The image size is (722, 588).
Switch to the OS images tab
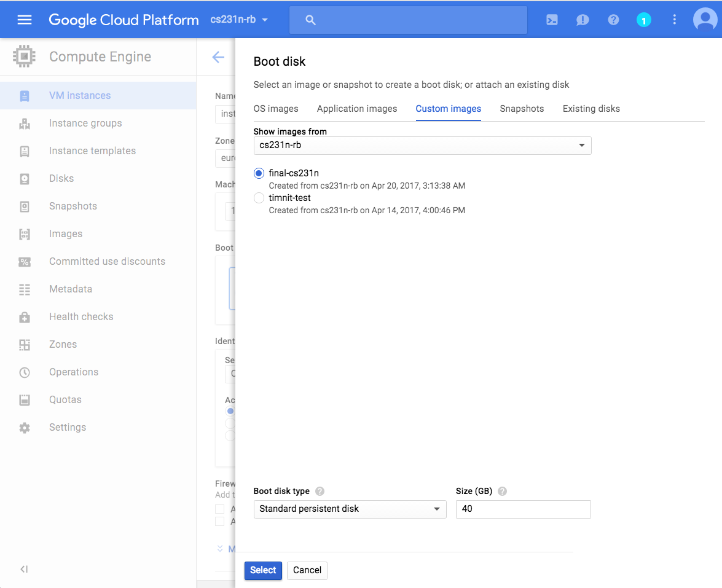pyautogui.click(x=276, y=109)
